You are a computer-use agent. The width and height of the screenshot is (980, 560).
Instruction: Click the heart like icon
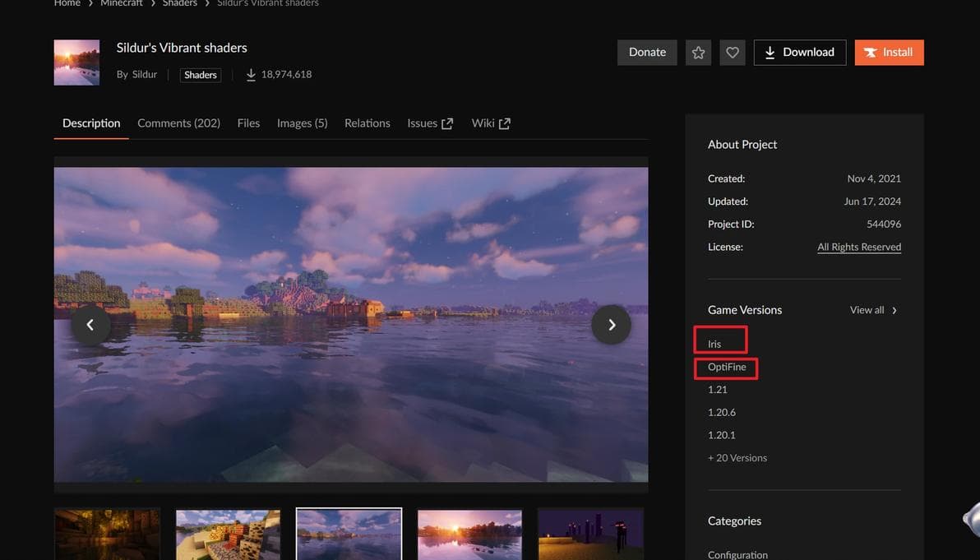click(x=733, y=53)
